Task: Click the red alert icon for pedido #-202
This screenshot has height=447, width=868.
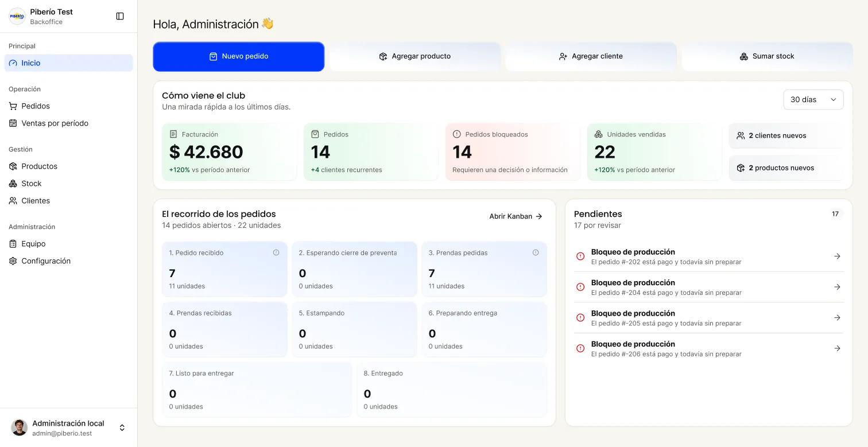Action: coord(580,256)
